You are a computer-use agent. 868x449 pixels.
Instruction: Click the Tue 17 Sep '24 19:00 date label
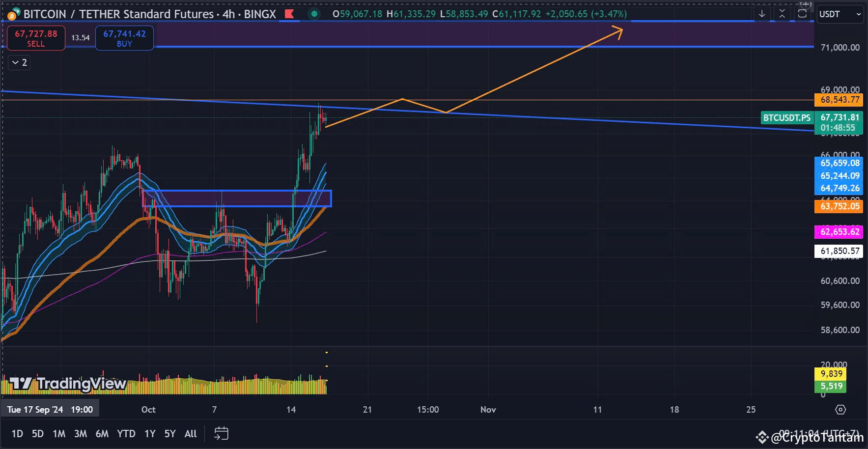pyautogui.click(x=50, y=409)
